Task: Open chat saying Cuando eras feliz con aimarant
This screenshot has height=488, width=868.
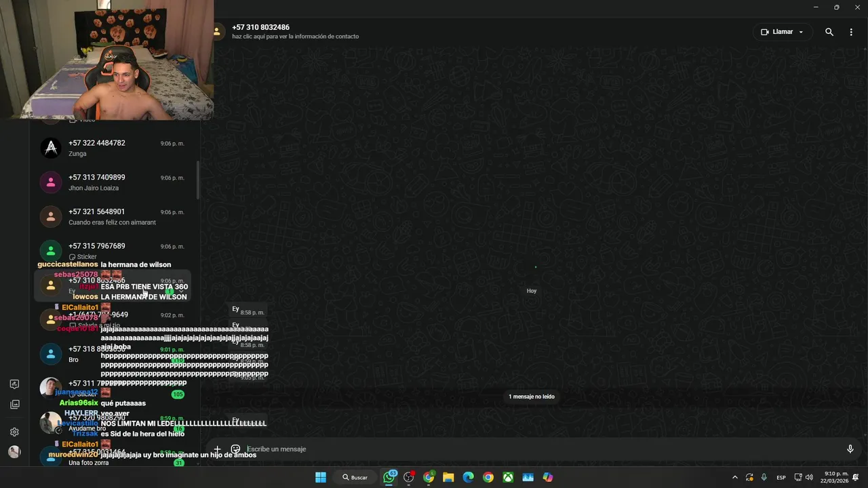Action: [x=113, y=217]
